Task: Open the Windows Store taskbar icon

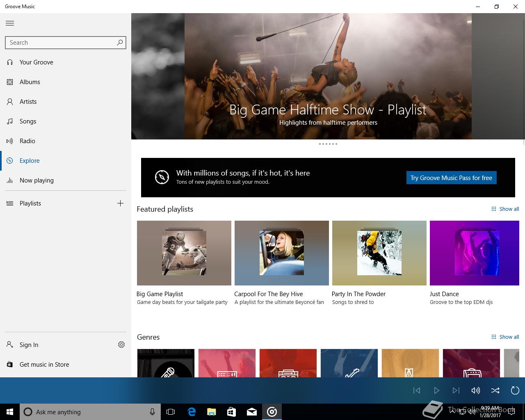Action: pyautogui.click(x=232, y=412)
